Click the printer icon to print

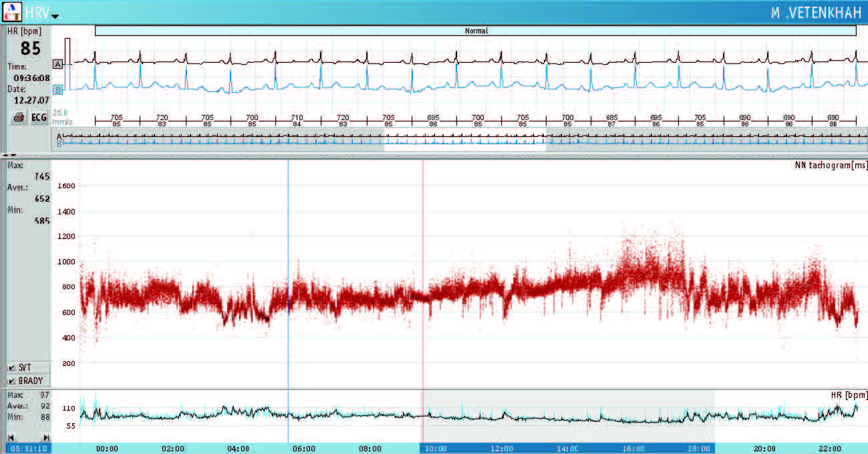tap(19, 118)
